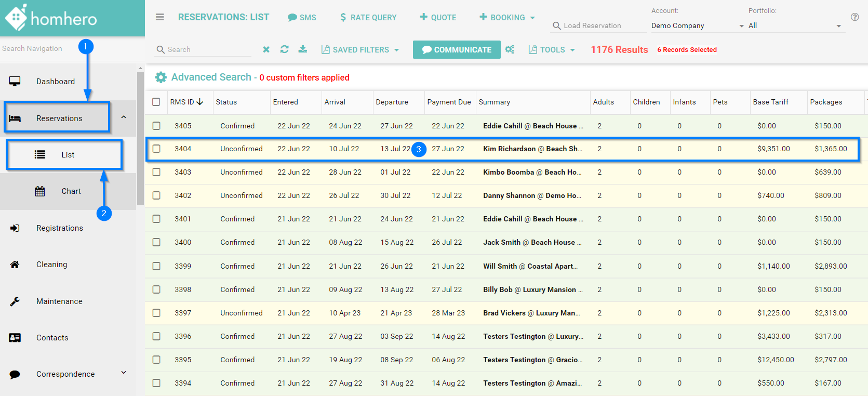868x396 pixels.
Task: Open the Tools dropdown menu
Action: point(552,50)
